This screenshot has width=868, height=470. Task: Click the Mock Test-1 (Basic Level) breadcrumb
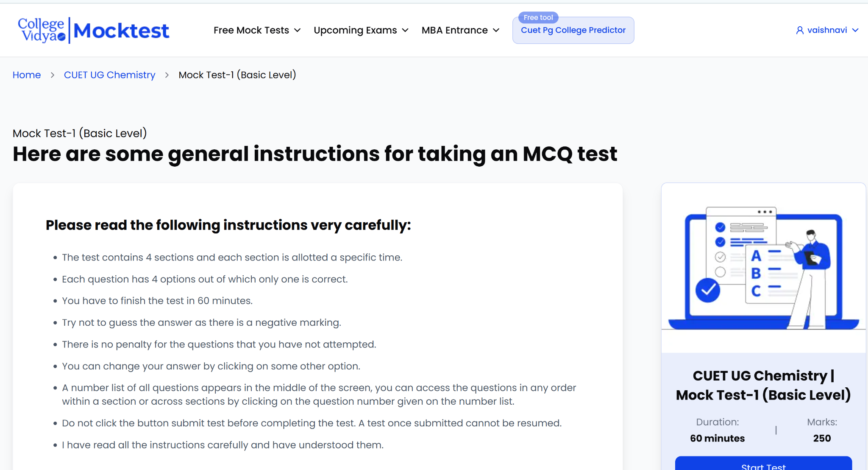[237, 75]
